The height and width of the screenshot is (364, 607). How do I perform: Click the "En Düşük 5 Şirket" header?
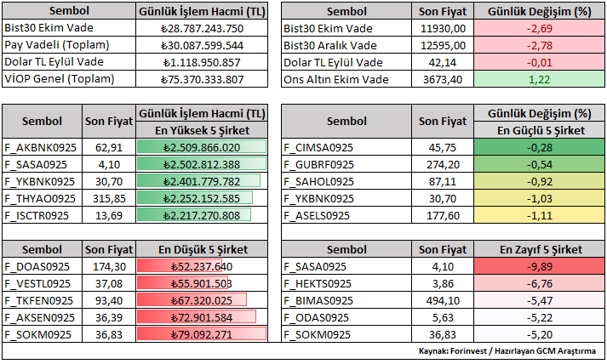click(x=202, y=249)
